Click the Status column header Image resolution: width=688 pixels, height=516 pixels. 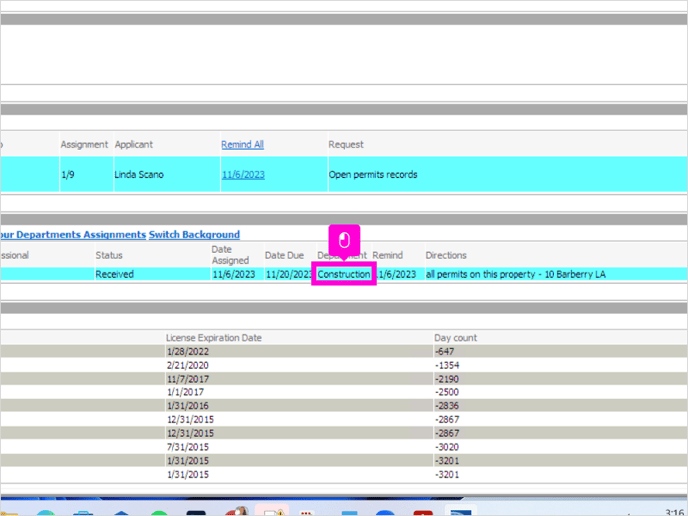click(x=109, y=255)
